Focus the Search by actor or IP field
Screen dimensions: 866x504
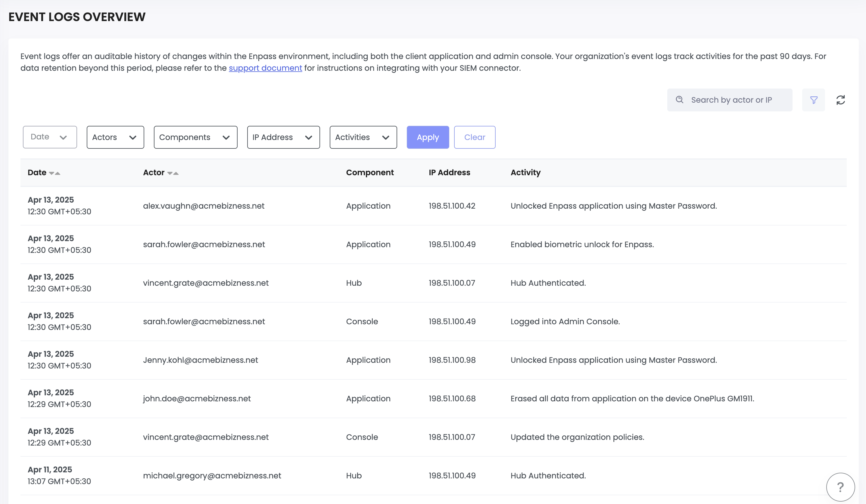(x=730, y=100)
